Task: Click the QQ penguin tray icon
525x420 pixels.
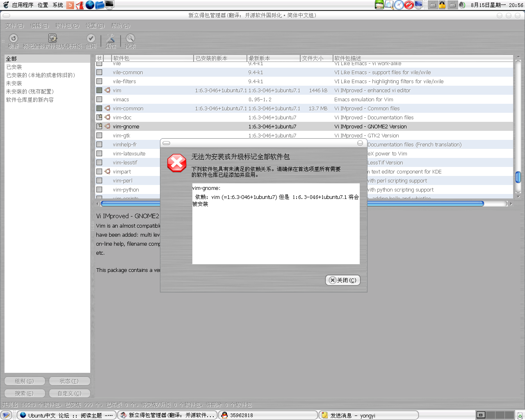Action: tap(442, 5)
